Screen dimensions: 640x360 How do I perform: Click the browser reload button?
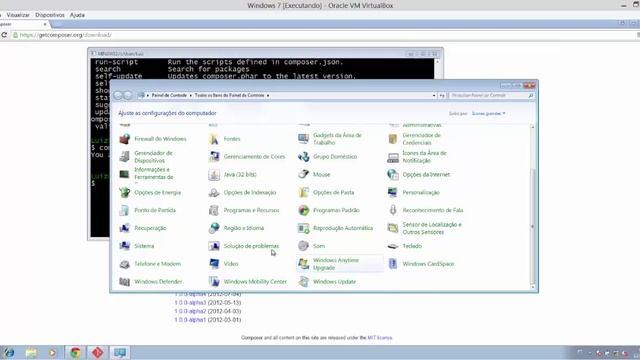pos(4,35)
